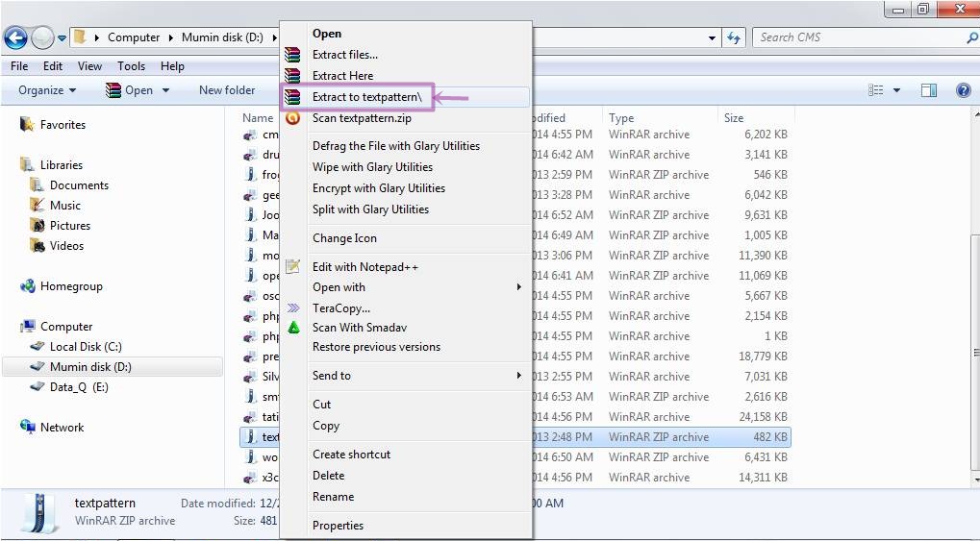Open the Organize dropdown
Screen dimensions: 980x541
[46, 90]
